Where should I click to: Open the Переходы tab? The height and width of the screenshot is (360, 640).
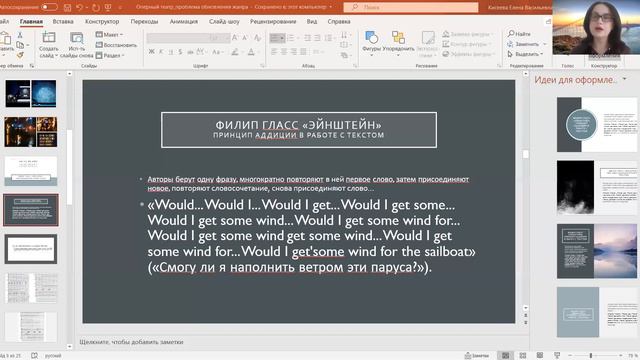pos(144,21)
